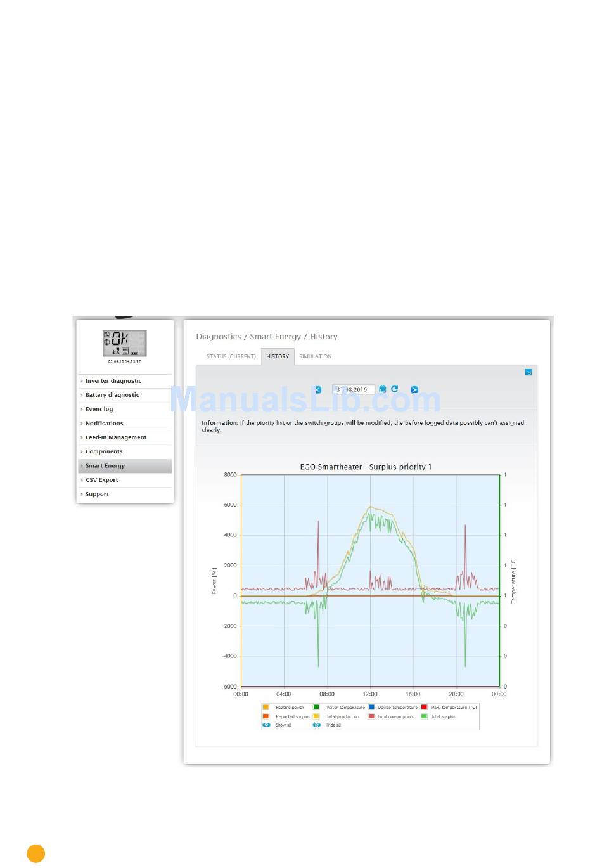Switch to the STATUS (CURRENT) tab
This screenshot has width=602, height=868.
(231, 356)
